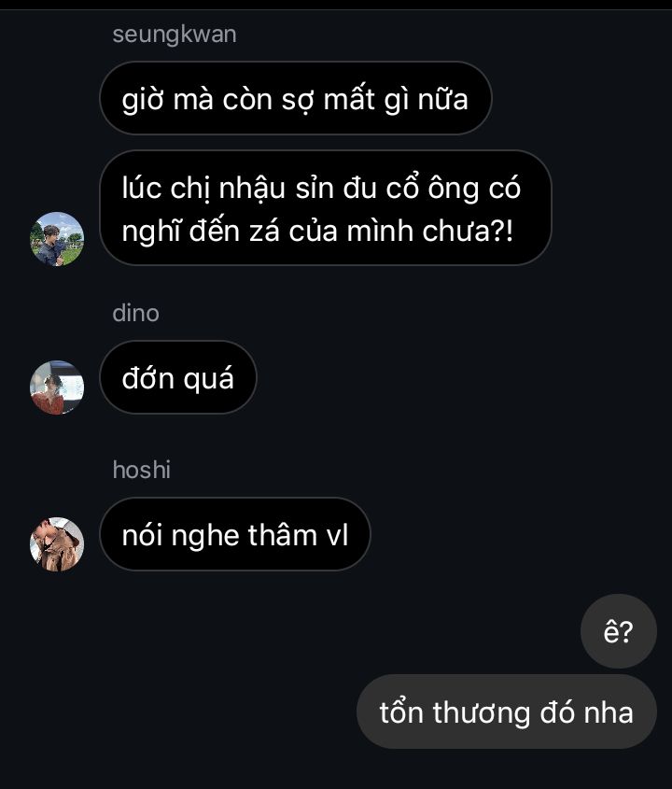Open seungkwan's profile avatar
Screen dimensions: 672x789
57,239
